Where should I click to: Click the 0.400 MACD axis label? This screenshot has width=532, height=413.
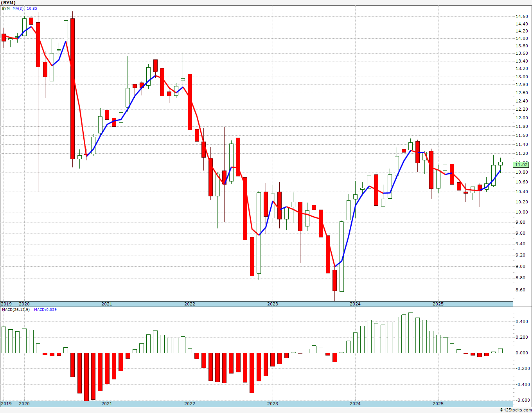coord(521,321)
